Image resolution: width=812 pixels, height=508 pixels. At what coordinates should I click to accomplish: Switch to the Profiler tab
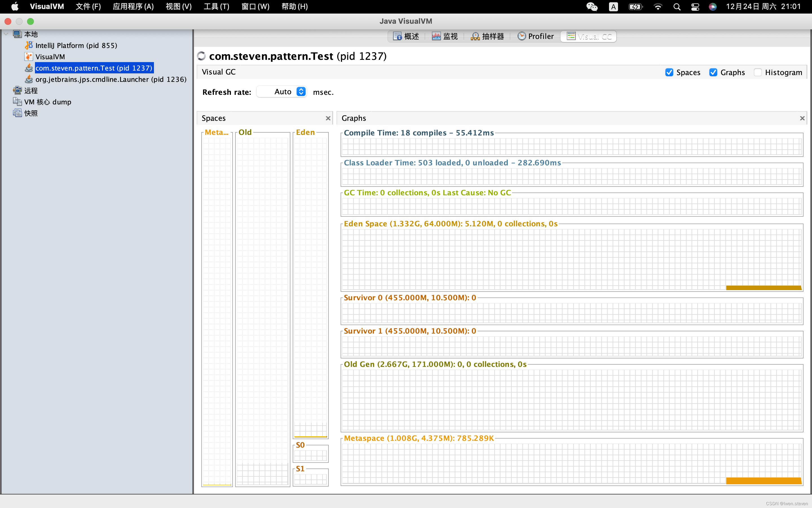536,36
